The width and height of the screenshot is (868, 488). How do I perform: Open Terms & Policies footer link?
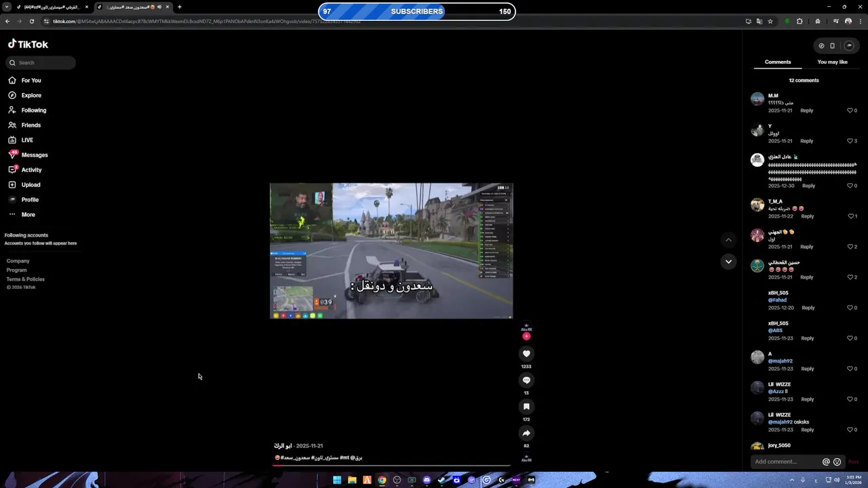[x=26, y=279]
